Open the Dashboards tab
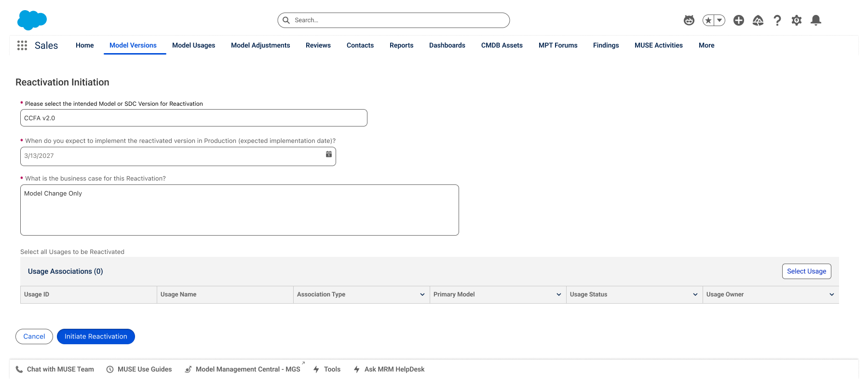Viewport: 868px width, 379px height. click(448, 45)
